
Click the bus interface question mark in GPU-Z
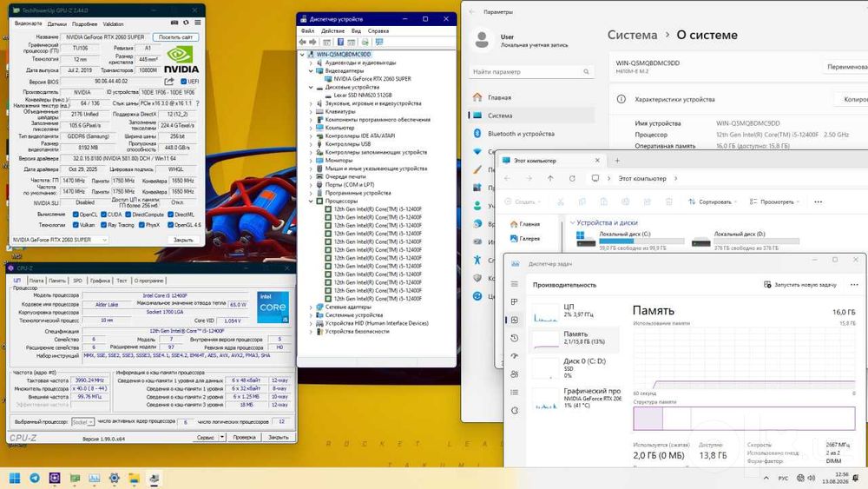pos(197,103)
